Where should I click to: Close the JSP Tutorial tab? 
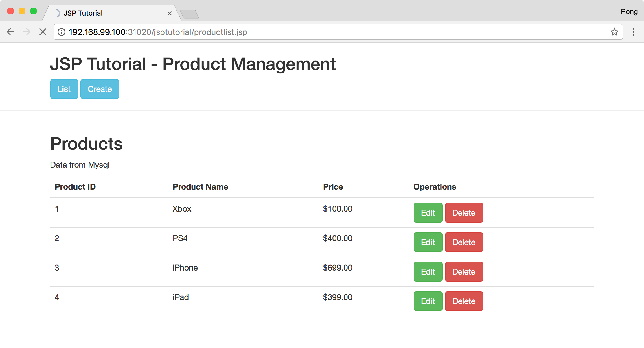170,13
